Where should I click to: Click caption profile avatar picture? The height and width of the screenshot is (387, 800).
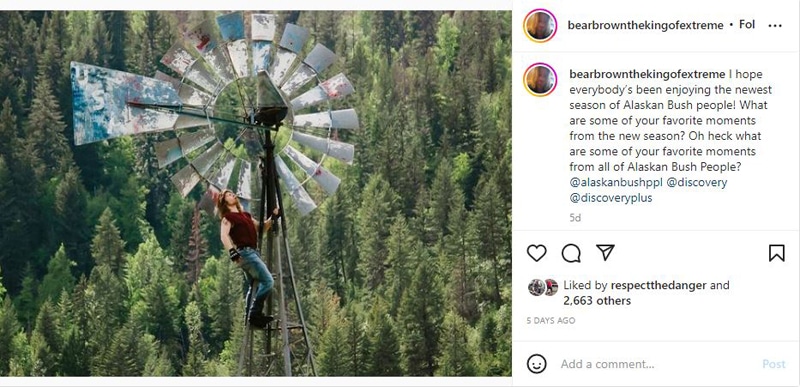click(540, 80)
